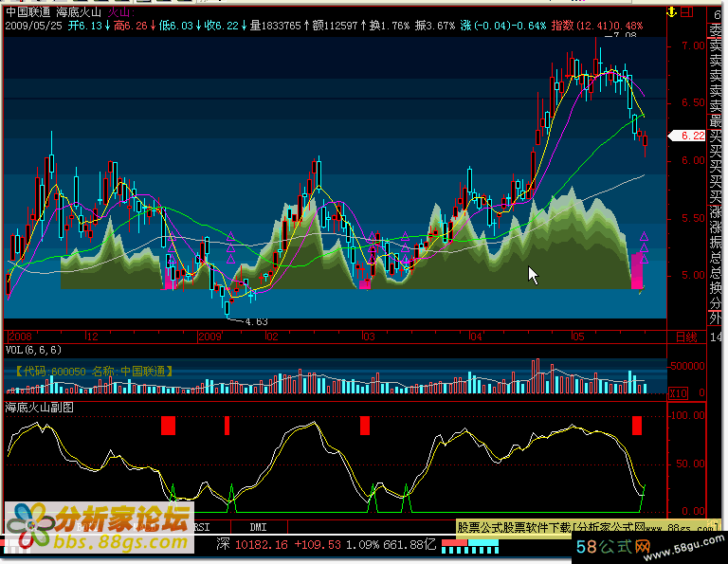Click the 【代码:600050 名称:中国联通】 label
Image resolution: width=728 pixels, height=564 pixels.
tap(94, 372)
